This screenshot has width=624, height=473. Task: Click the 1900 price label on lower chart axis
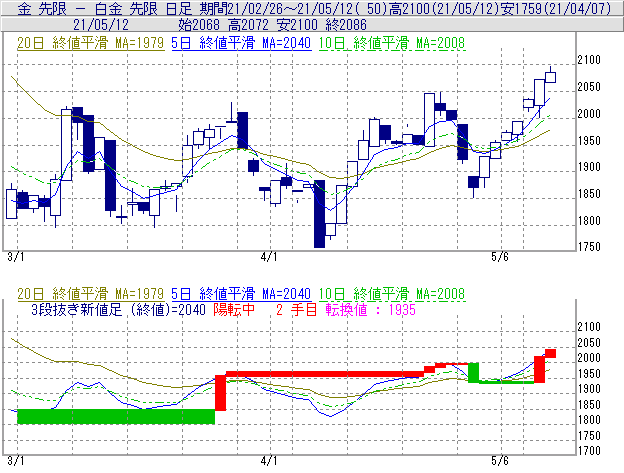click(589, 389)
